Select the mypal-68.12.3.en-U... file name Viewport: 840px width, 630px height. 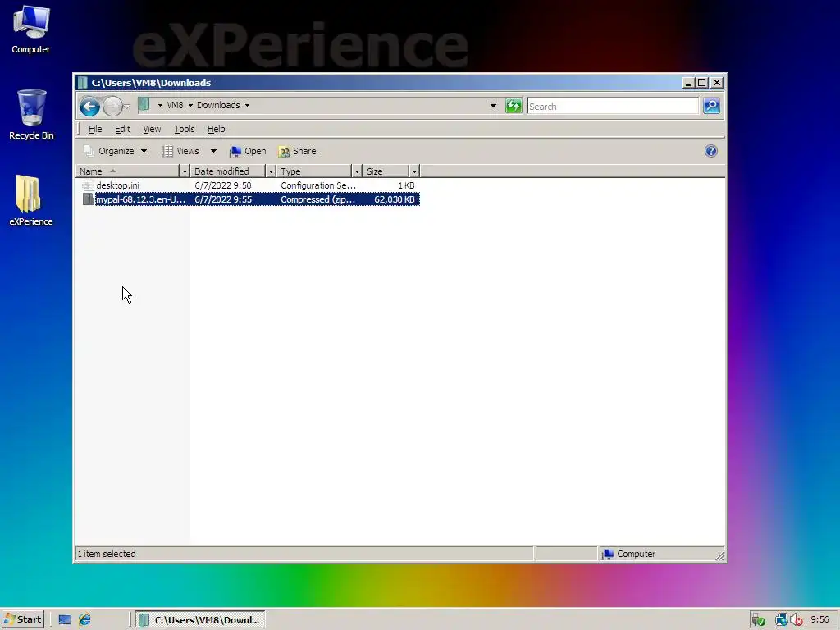tap(140, 199)
